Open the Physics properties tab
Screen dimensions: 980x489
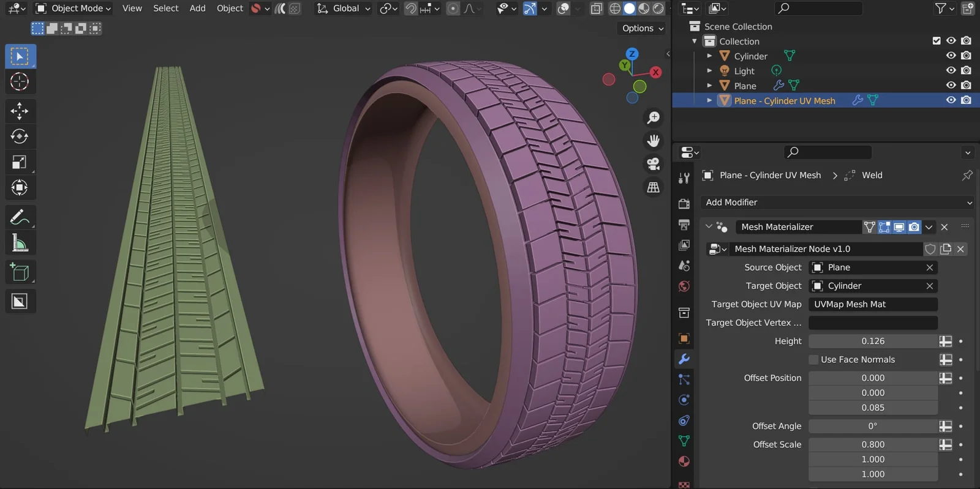tap(684, 400)
